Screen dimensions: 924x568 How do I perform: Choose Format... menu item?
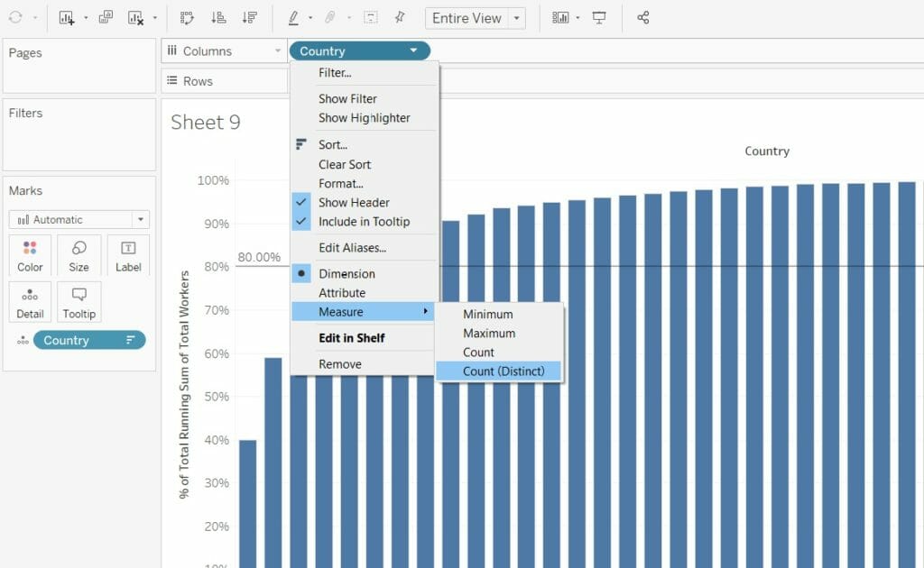click(340, 183)
